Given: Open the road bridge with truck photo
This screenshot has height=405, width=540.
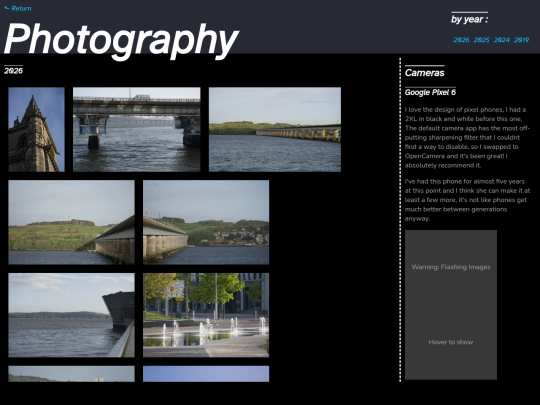Looking at the screenshot, I should tap(136, 129).
